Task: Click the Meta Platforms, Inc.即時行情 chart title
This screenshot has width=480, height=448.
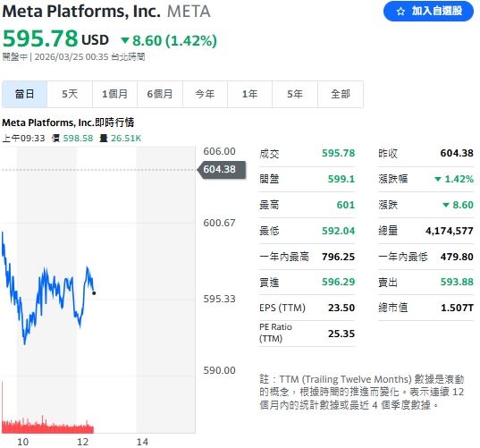Action: click(x=68, y=123)
